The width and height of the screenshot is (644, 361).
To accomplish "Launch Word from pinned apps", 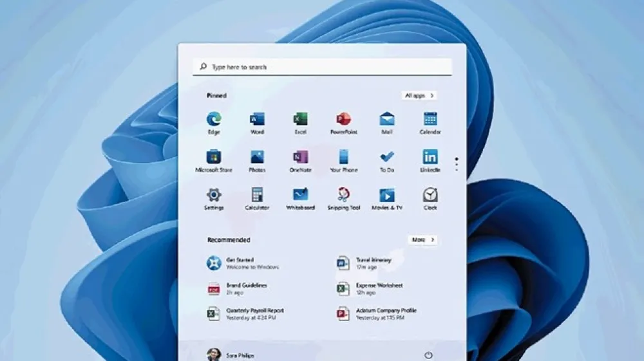I will point(257,123).
